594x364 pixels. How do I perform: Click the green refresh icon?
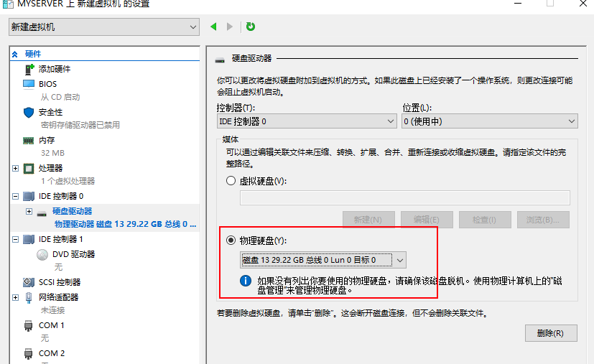tap(251, 27)
